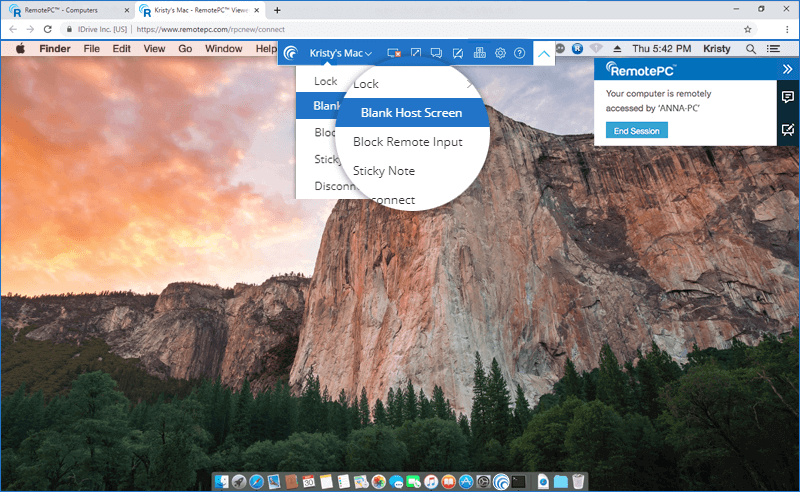Open Finder from the Dock
The height and width of the screenshot is (492, 800).
(x=222, y=481)
